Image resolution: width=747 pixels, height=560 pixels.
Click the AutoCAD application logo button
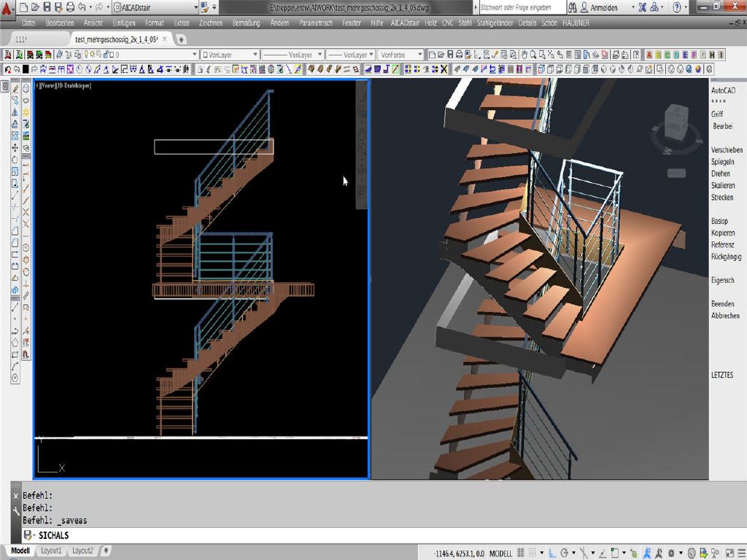click(8, 9)
